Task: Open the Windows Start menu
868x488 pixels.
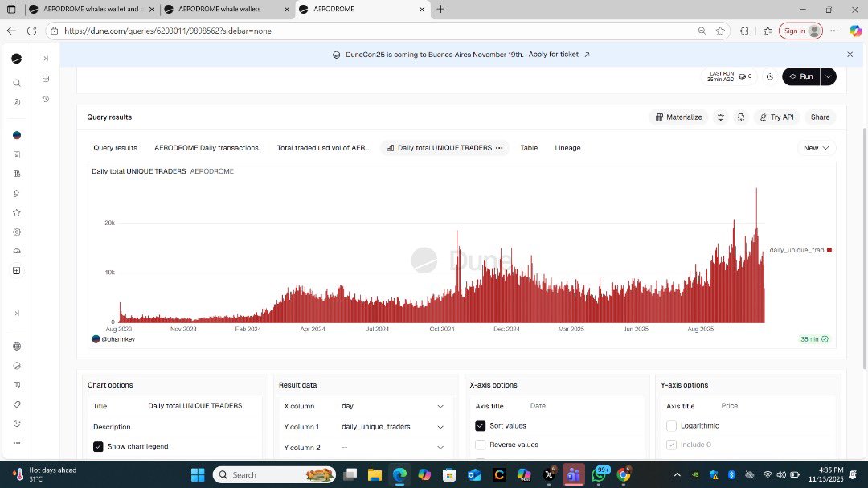Action: [198, 474]
